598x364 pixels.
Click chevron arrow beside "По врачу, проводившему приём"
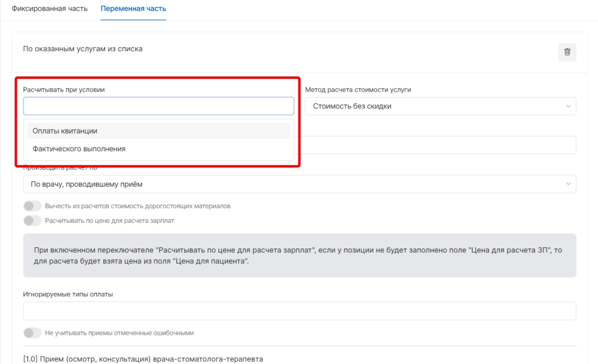pos(568,184)
